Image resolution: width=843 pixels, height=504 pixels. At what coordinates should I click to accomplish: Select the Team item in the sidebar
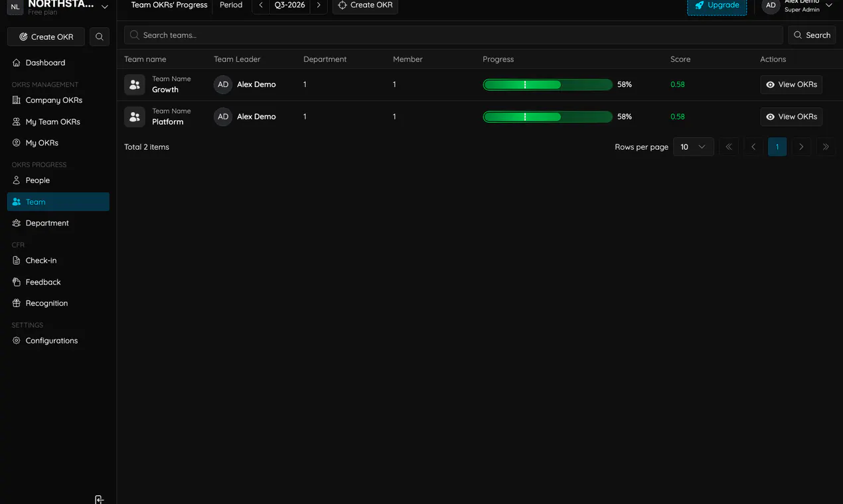(58, 202)
